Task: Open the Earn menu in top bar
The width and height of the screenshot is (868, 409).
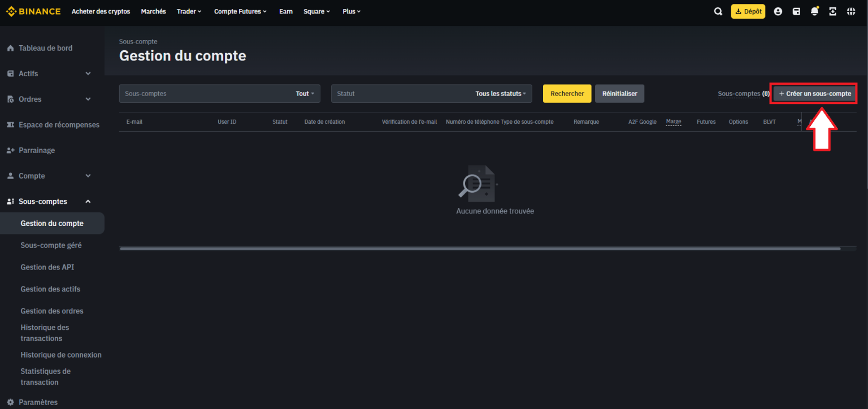Action: (286, 11)
